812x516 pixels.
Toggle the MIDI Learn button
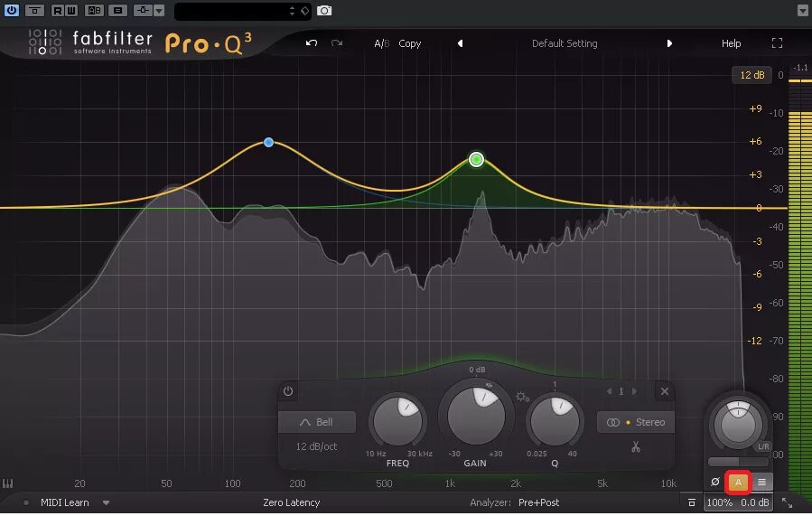click(65, 502)
